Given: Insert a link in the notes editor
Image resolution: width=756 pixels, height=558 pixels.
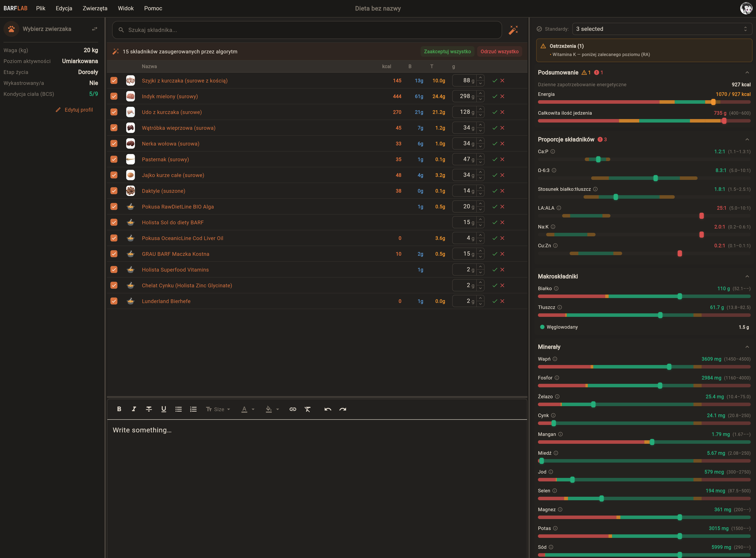Looking at the screenshot, I should coord(292,409).
